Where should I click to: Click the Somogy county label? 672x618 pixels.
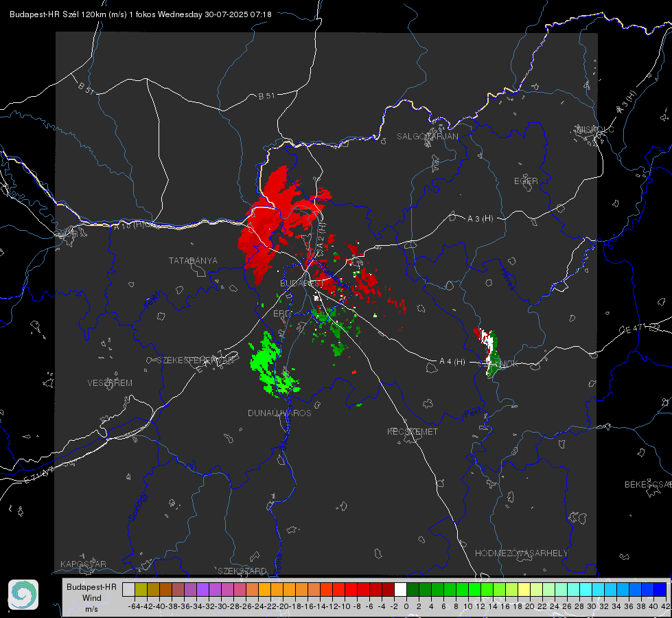(137, 507)
